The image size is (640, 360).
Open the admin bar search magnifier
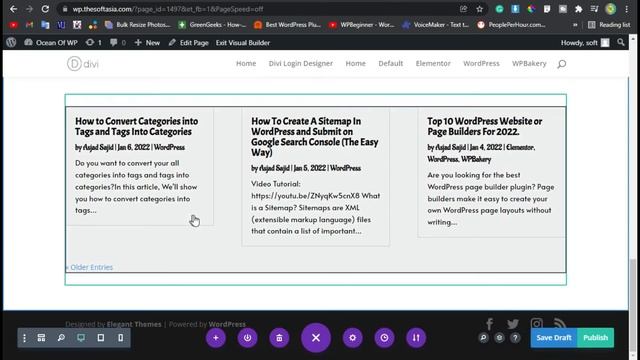621,42
